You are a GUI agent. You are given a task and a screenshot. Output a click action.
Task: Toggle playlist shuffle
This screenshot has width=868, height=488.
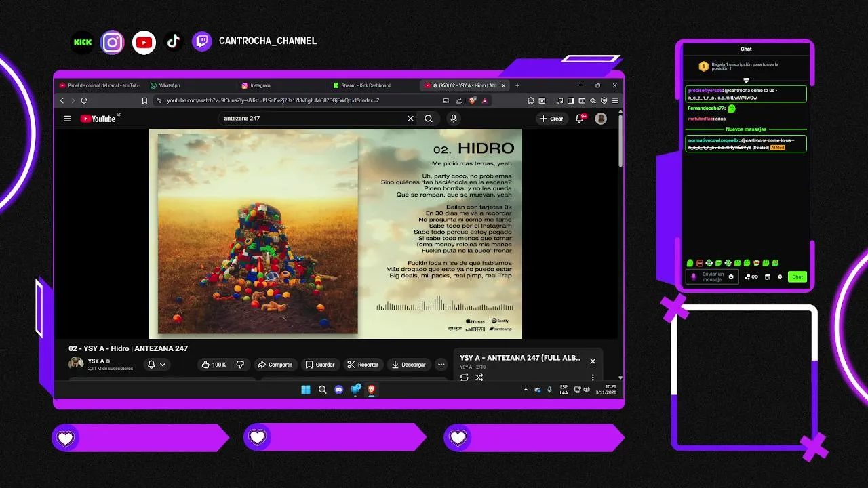[x=479, y=378]
